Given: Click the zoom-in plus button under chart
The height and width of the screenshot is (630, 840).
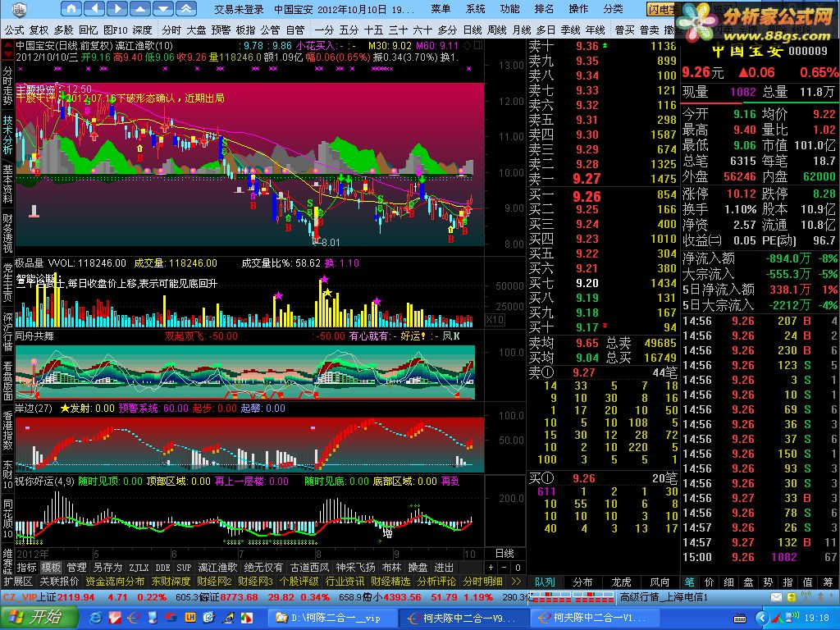Looking at the screenshot, I should coord(491,568).
